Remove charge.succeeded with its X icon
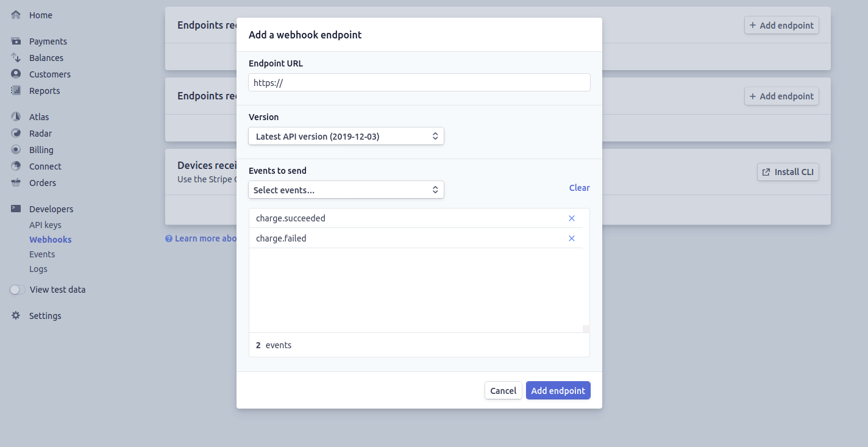This screenshot has width=868, height=447. coord(572,218)
